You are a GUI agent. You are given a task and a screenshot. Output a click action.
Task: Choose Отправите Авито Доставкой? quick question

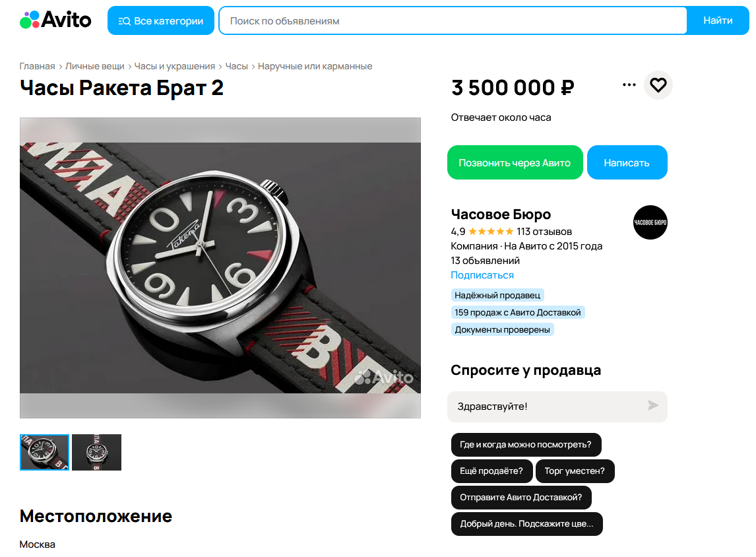point(520,497)
